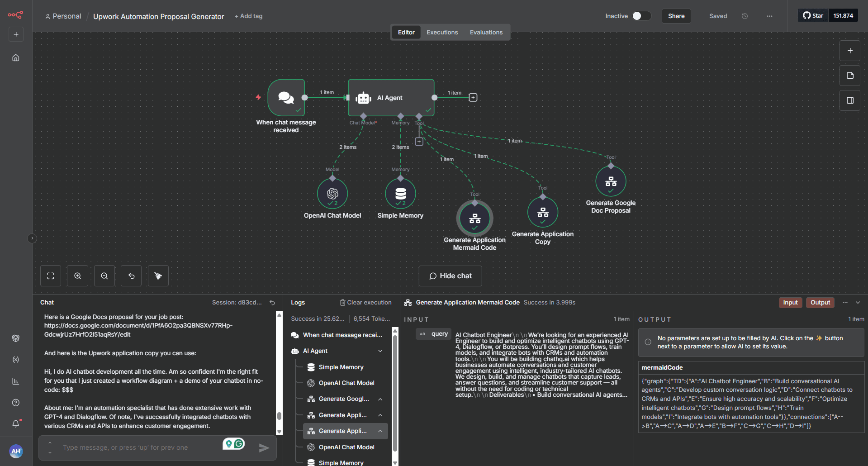Select the When chat message received node
868x466 pixels.
coord(286,98)
